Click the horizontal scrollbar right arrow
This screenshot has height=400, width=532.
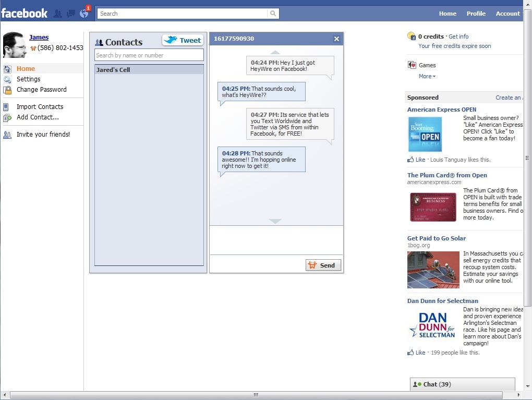(519, 395)
